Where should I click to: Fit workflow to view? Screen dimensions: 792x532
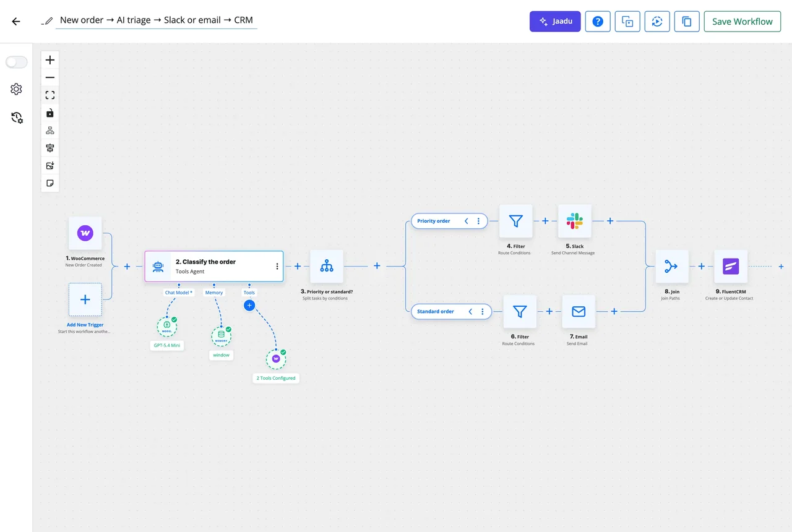(50, 95)
